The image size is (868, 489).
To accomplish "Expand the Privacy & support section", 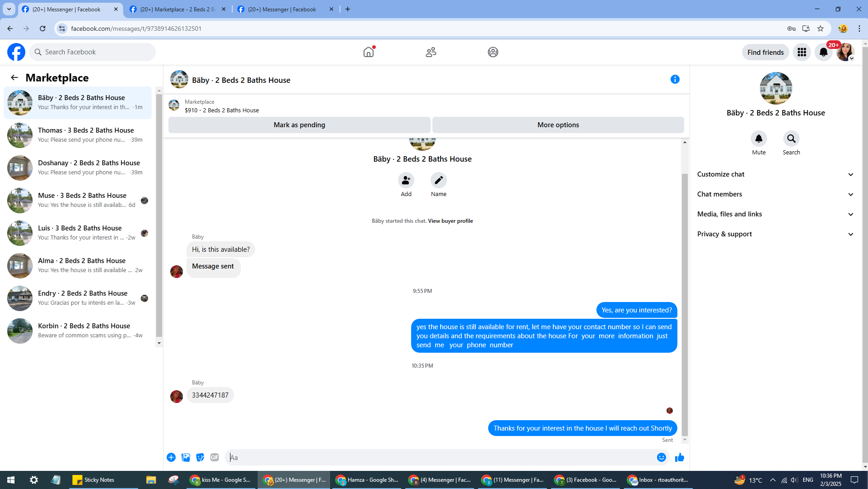I will pos(776,234).
